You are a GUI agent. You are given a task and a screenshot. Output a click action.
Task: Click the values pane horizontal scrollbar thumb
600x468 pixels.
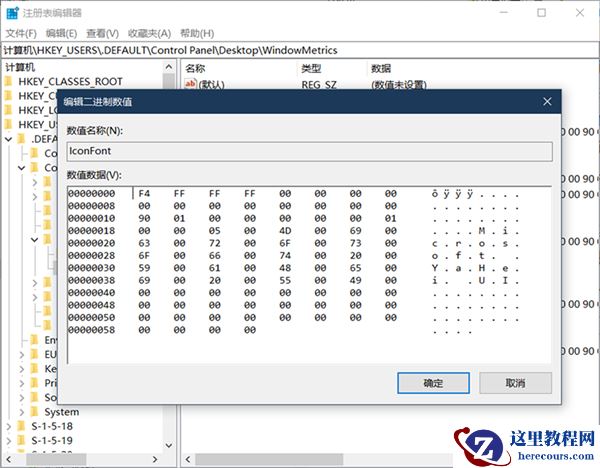click(x=269, y=459)
